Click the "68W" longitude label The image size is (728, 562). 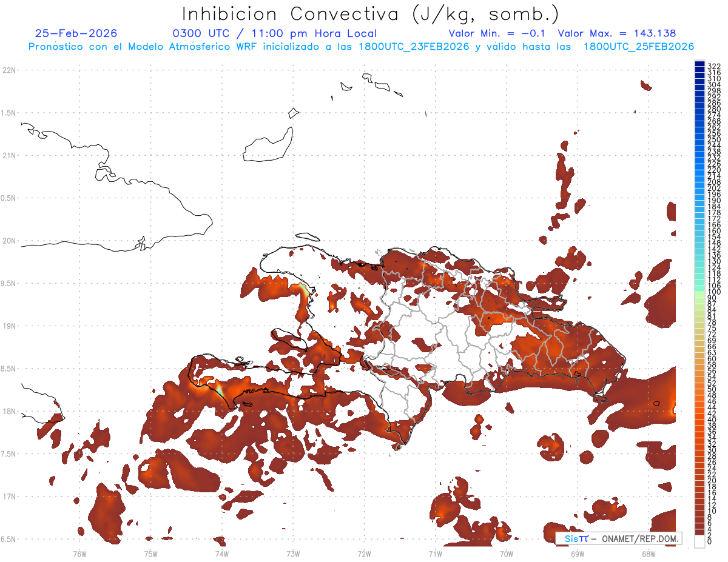(x=648, y=553)
